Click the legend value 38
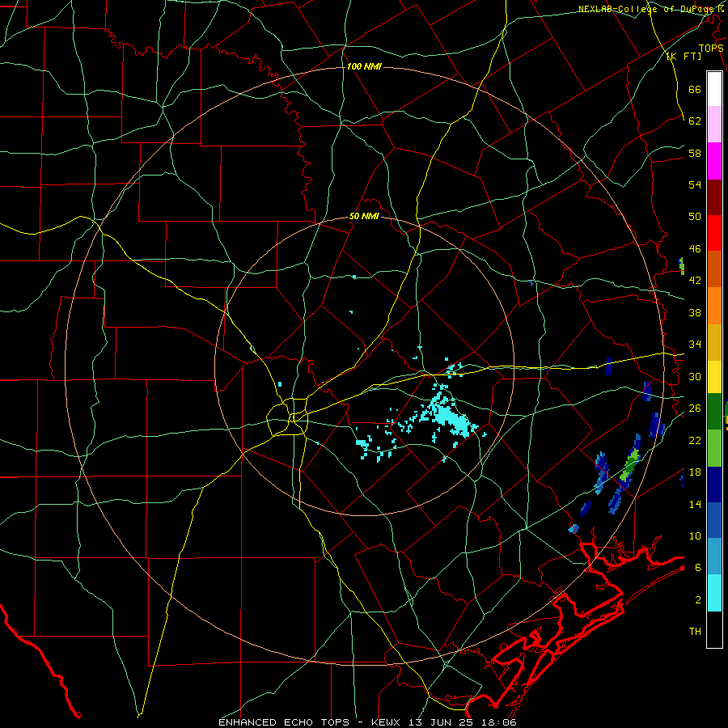This screenshot has height=728, width=728. 695,312
